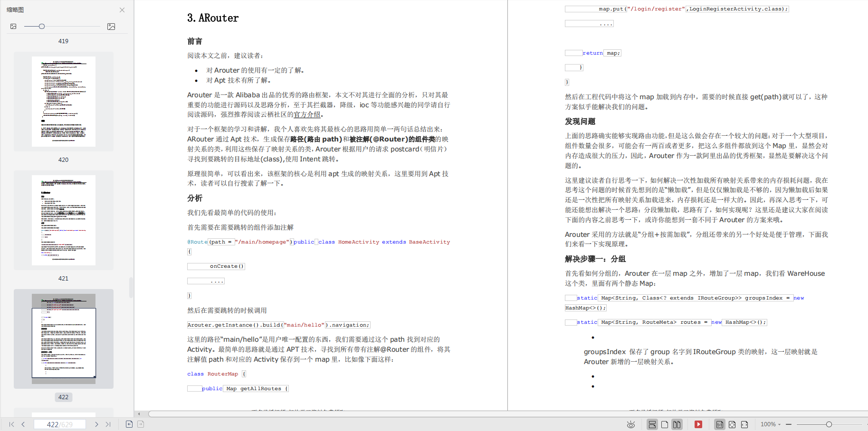Click the "对 Apt 技术有所了解" bullet
868x431 pixels.
[238, 80]
